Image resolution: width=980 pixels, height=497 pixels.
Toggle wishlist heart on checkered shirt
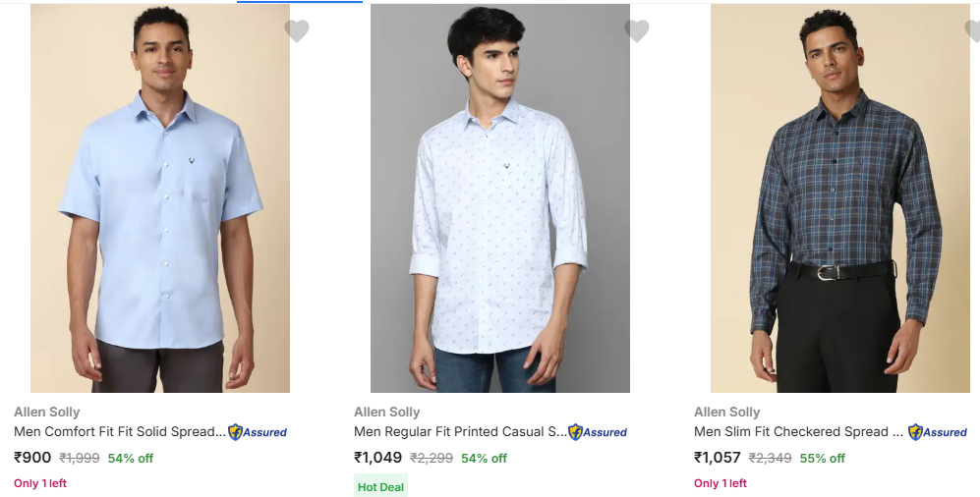click(x=972, y=31)
